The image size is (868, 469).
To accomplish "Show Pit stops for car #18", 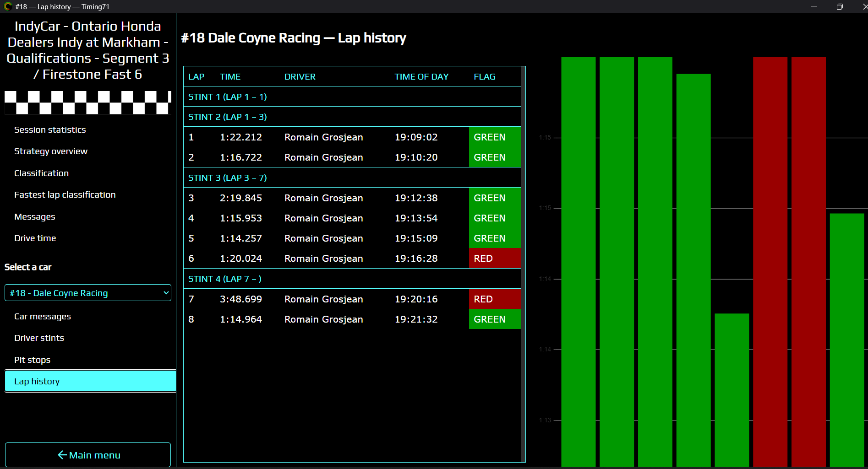I will pyautogui.click(x=32, y=360).
